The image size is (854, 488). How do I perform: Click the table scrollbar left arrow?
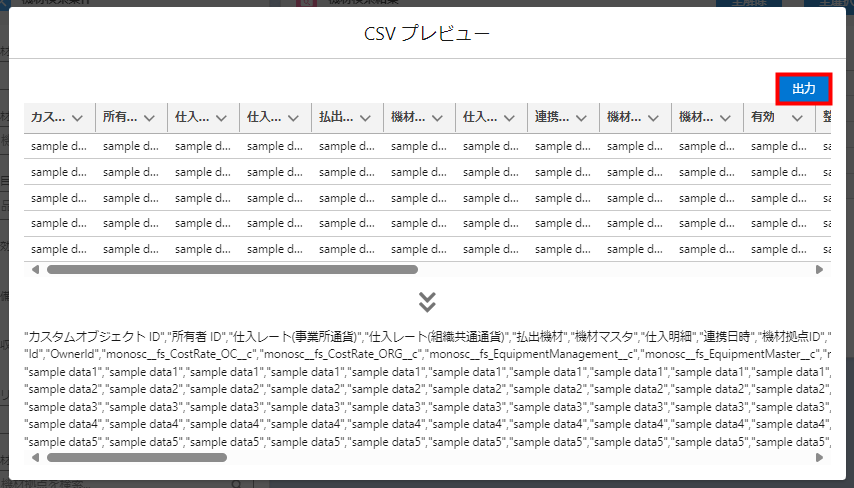[x=36, y=269]
